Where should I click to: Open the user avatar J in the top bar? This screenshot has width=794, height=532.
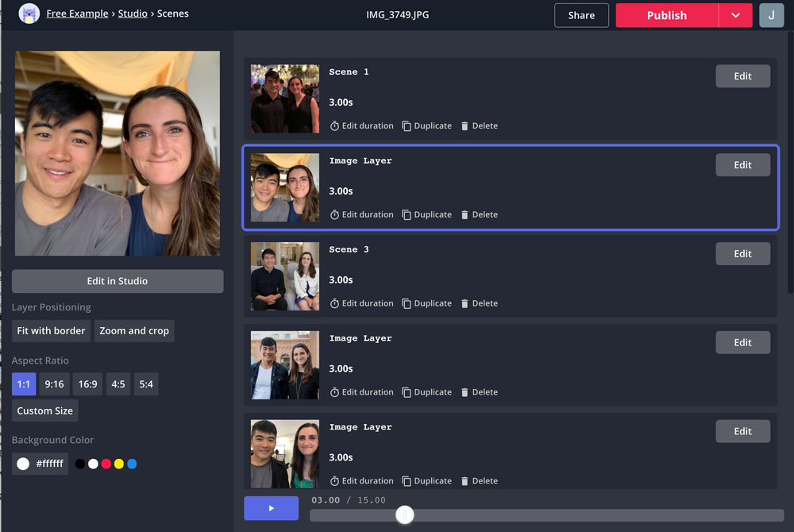point(771,15)
